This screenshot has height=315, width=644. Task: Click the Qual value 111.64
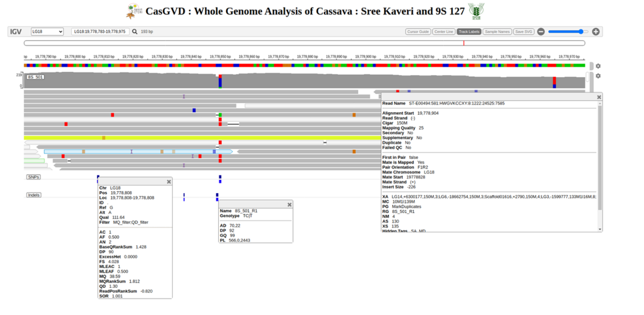pyautogui.click(x=117, y=218)
